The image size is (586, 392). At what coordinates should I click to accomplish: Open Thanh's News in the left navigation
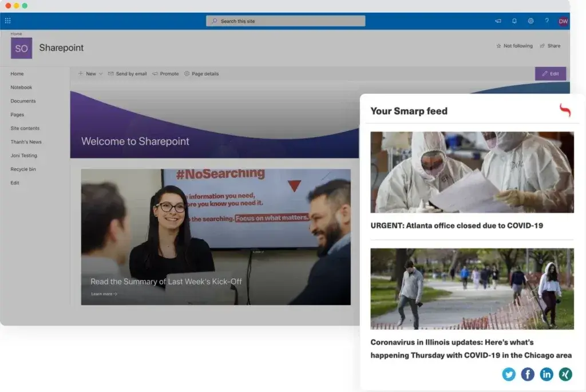26,142
